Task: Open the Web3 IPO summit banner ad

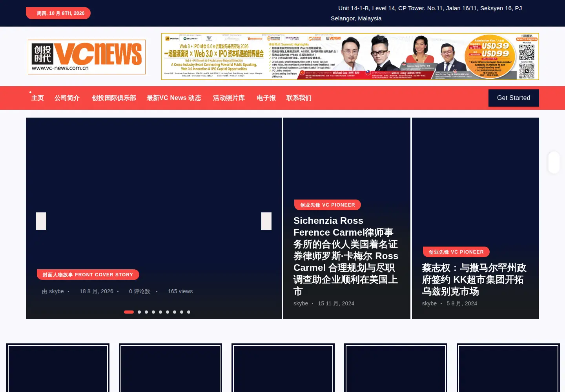Action: tap(350, 56)
